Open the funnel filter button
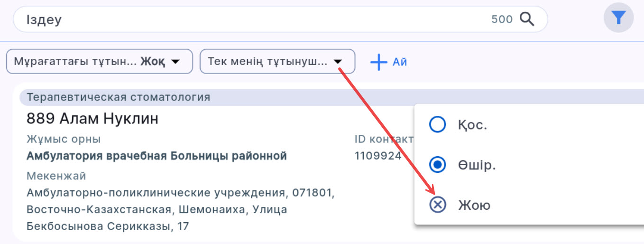This screenshot has width=644, height=244. pos(618,18)
